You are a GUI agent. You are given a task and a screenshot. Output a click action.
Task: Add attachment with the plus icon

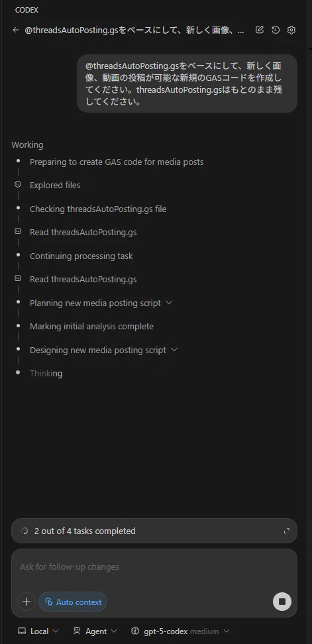coord(26,602)
